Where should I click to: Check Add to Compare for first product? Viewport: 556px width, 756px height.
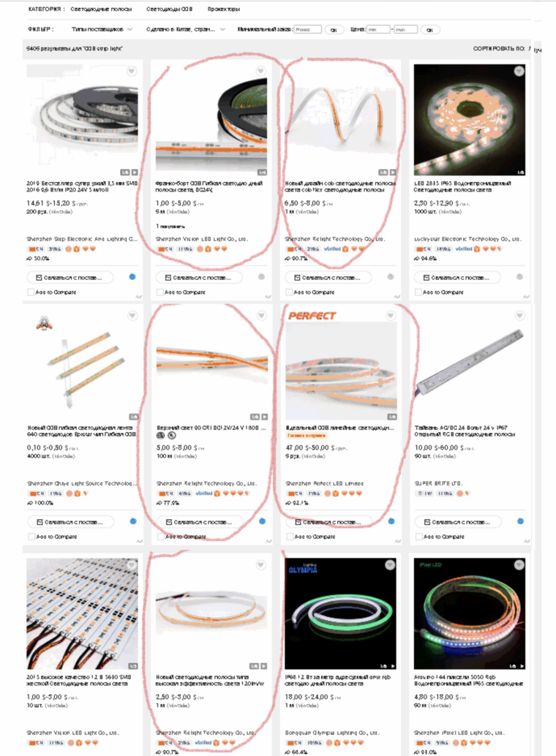coord(31,292)
